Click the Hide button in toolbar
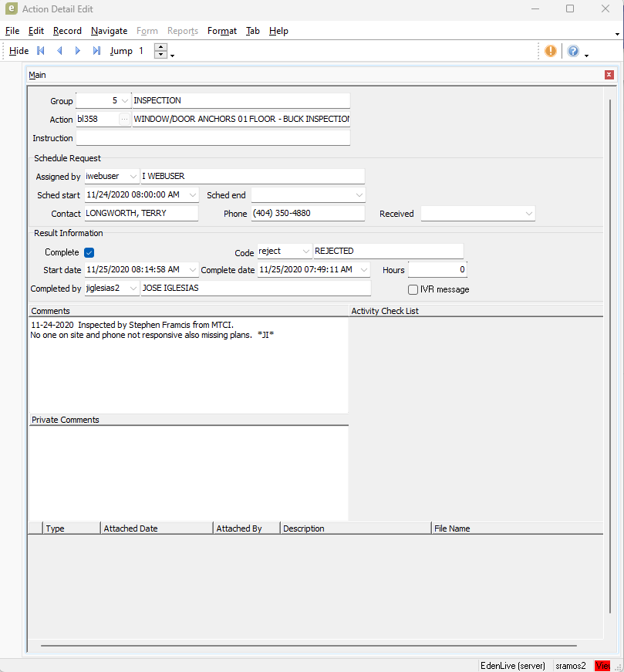Image resolution: width=624 pixels, height=672 pixels. tap(19, 51)
